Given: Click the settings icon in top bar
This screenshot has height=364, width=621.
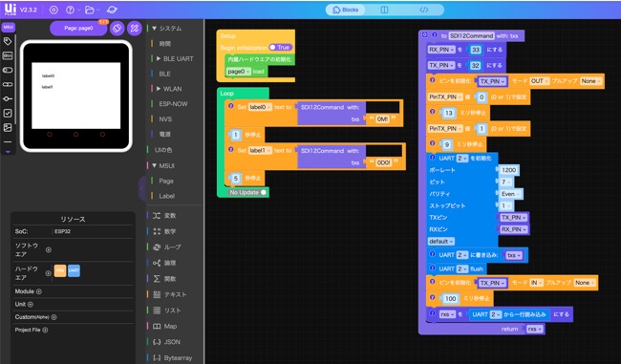Looking at the screenshot, I should tap(54, 10).
